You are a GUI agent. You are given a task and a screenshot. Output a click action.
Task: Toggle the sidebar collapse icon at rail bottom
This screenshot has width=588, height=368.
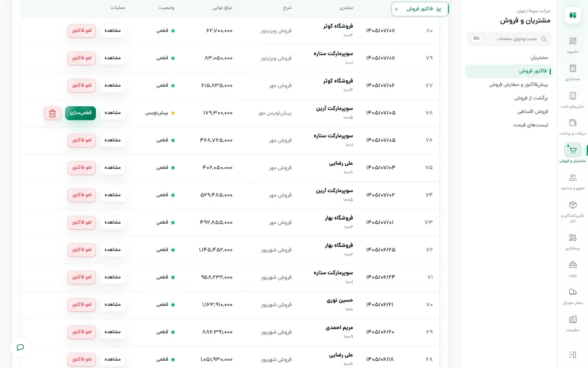click(572, 355)
